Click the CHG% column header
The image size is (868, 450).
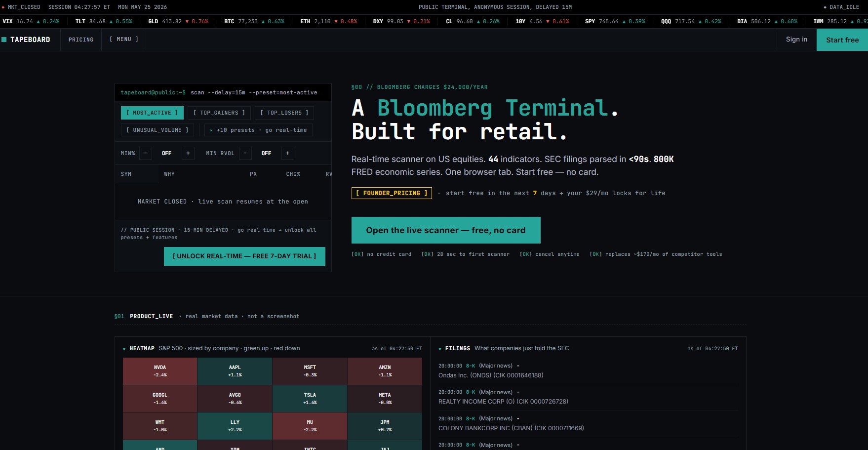click(293, 174)
